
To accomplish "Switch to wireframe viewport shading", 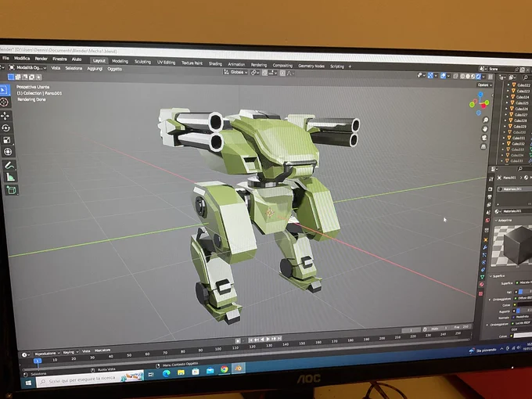I will 462,76.
